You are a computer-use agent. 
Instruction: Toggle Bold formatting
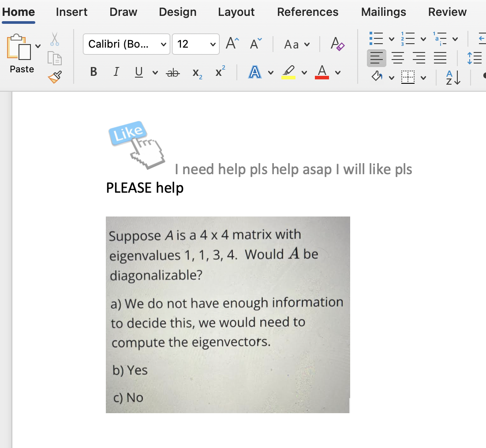point(93,72)
